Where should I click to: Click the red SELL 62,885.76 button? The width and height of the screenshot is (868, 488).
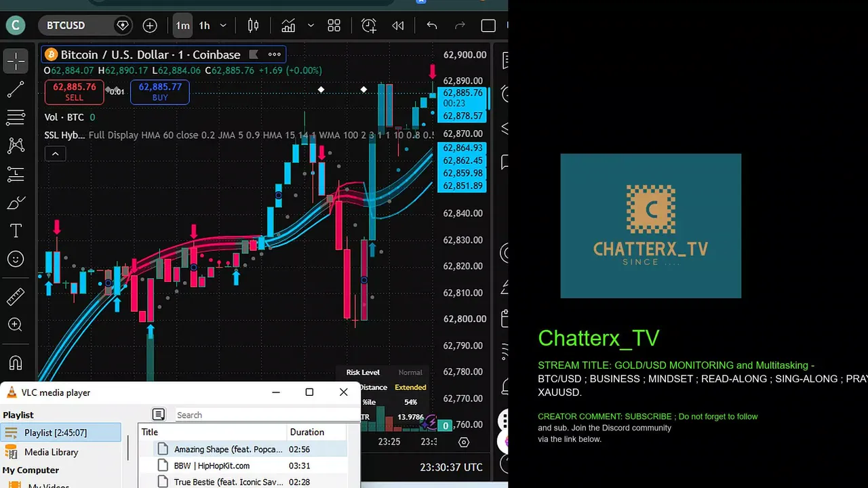[75, 91]
